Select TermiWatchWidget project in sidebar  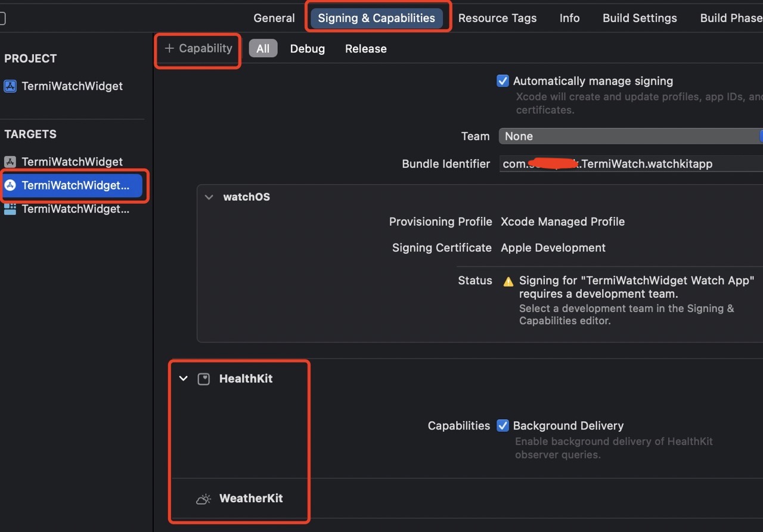pos(72,86)
